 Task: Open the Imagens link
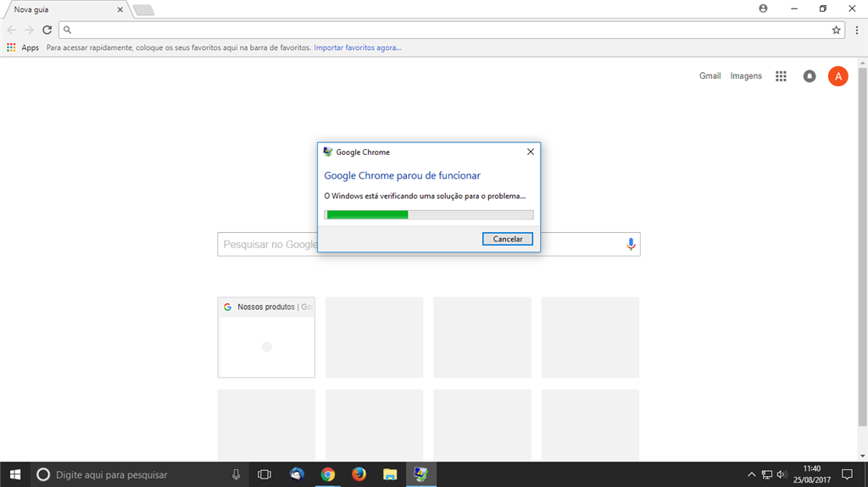(746, 76)
